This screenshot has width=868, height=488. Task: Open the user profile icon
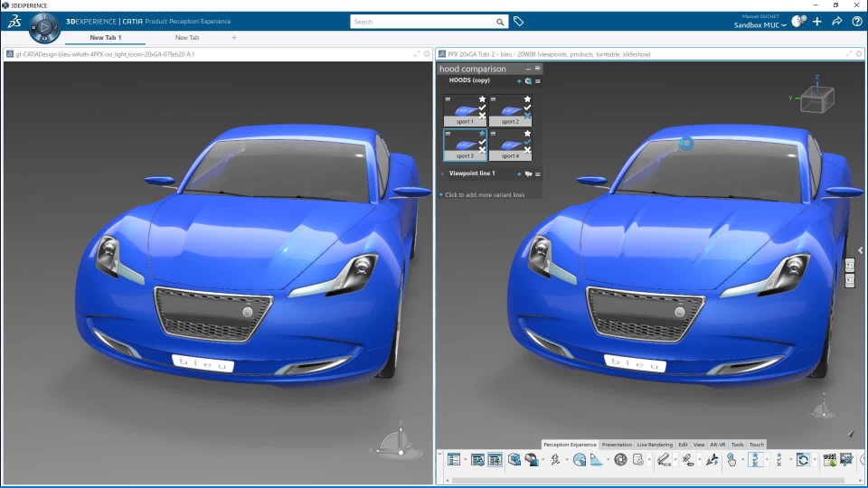click(x=797, y=21)
